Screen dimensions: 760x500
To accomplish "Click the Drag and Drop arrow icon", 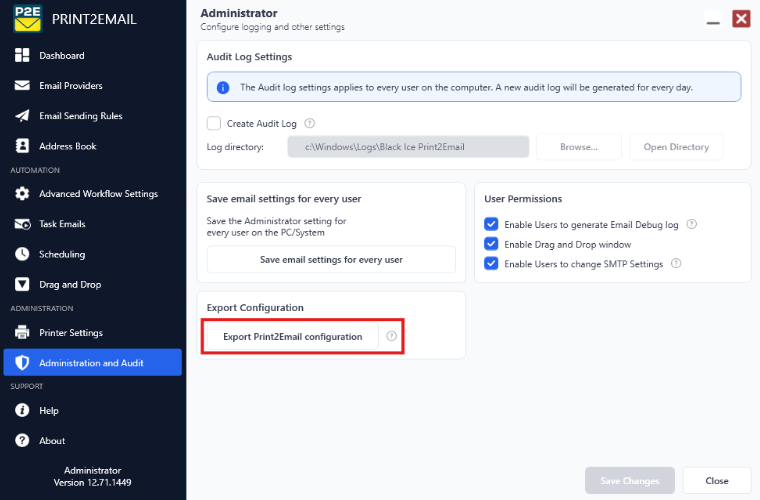I will tap(22, 284).
